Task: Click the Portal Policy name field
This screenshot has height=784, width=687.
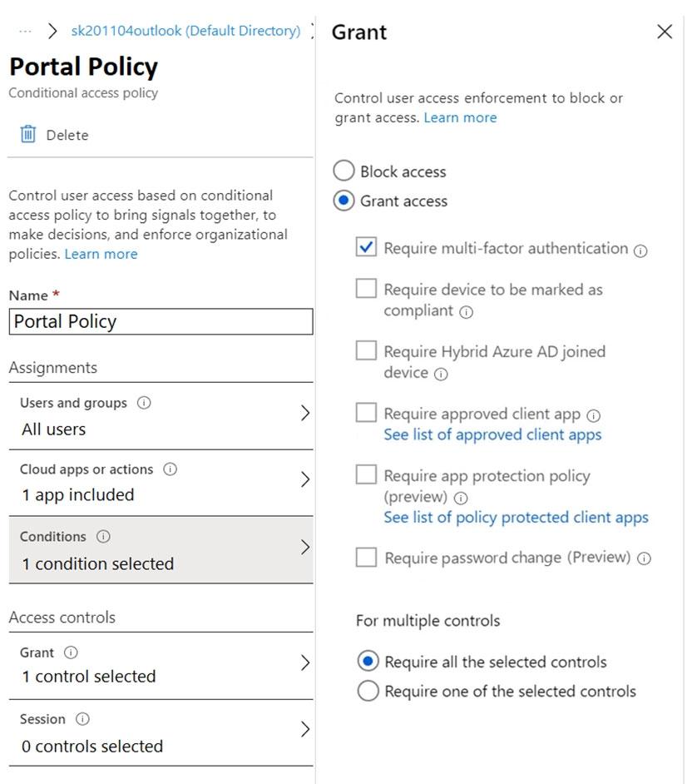Action: (x=161, y=322)
